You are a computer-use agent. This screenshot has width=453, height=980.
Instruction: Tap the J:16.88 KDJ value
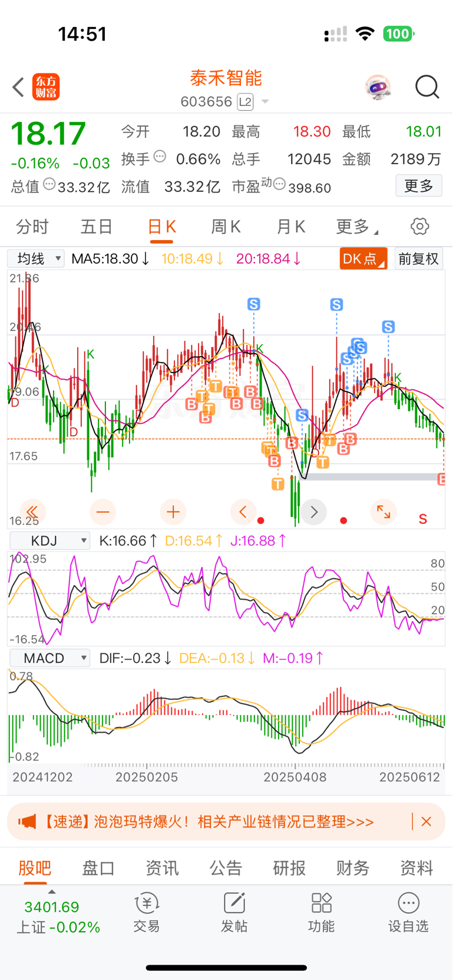(258, 540)
